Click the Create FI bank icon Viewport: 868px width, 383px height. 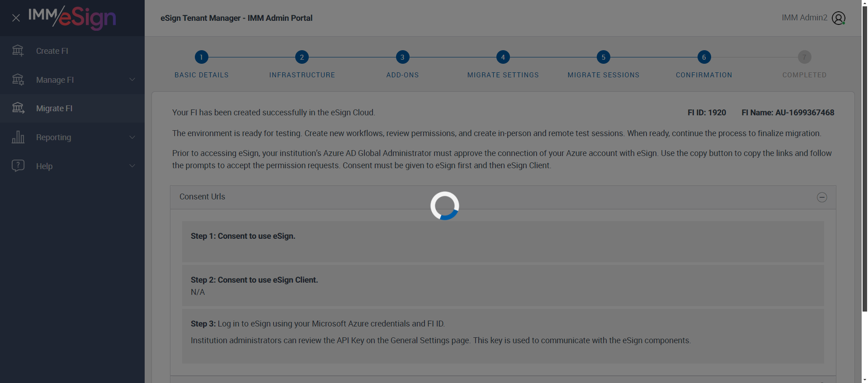pyautogui.click(x=18, y=51)
